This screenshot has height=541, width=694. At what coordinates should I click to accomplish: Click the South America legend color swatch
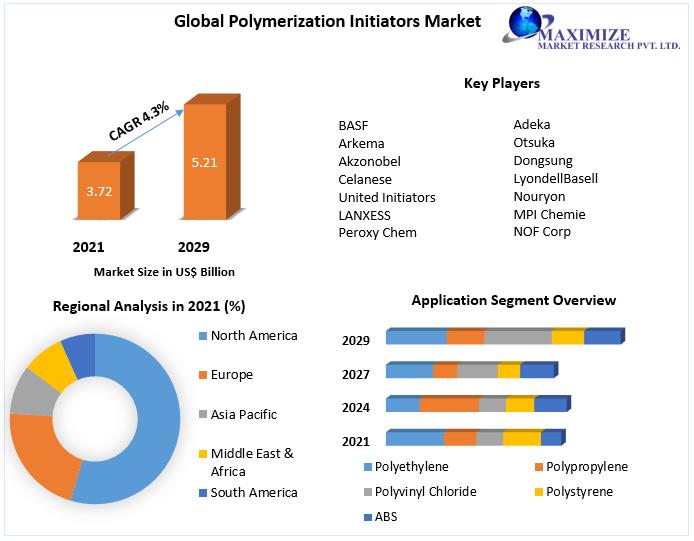click(203, 493)
